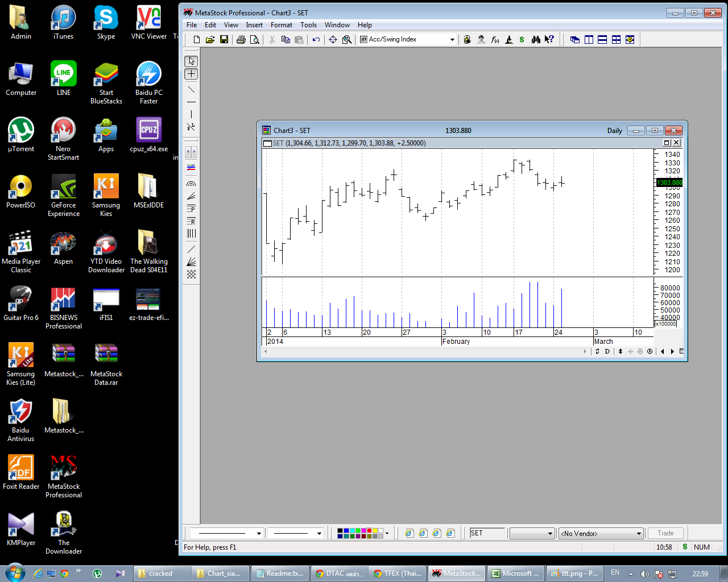Open the MetaStock Professional desktop shortcut

coord(64,477)
